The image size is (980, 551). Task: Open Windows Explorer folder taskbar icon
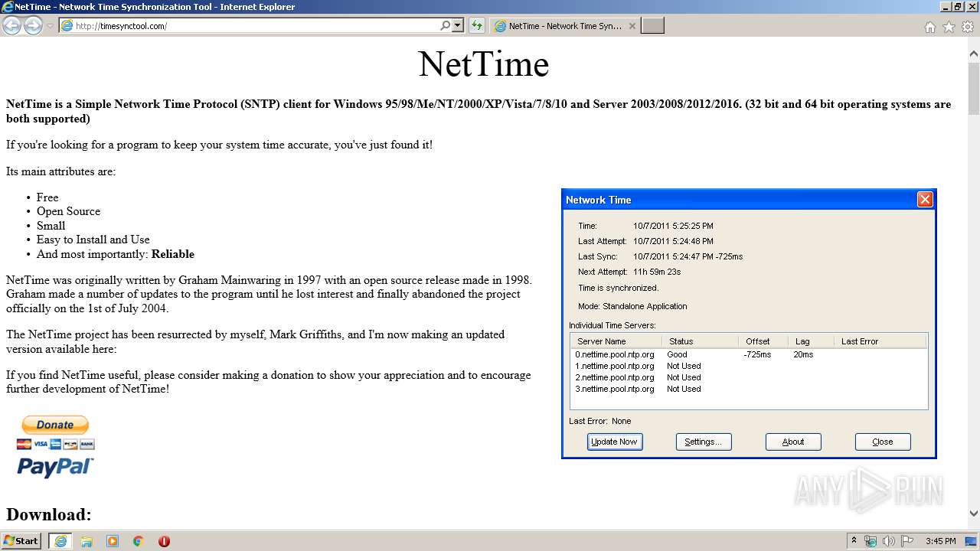click(x=87, y=541)
